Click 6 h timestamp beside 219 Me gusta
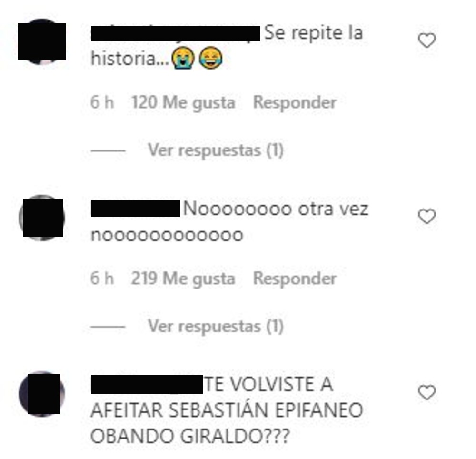Viewport: 476px width, 459px height. tap(102, 278)
